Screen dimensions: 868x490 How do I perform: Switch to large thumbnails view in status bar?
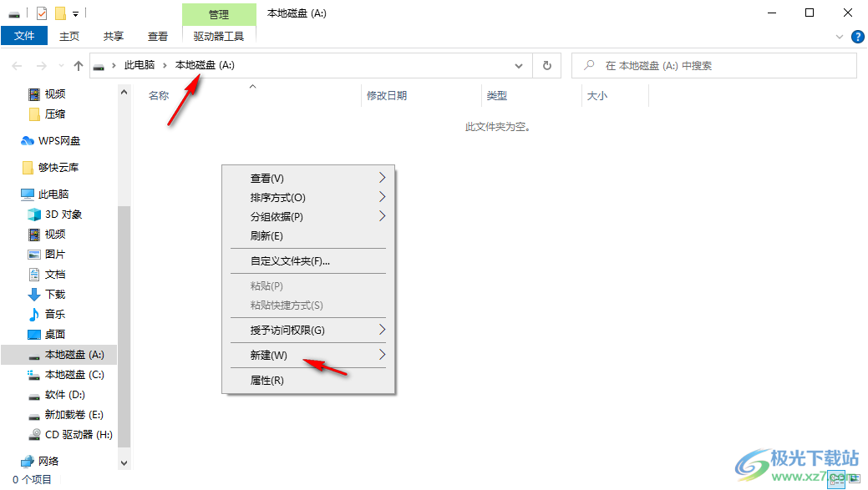point(854,479)
